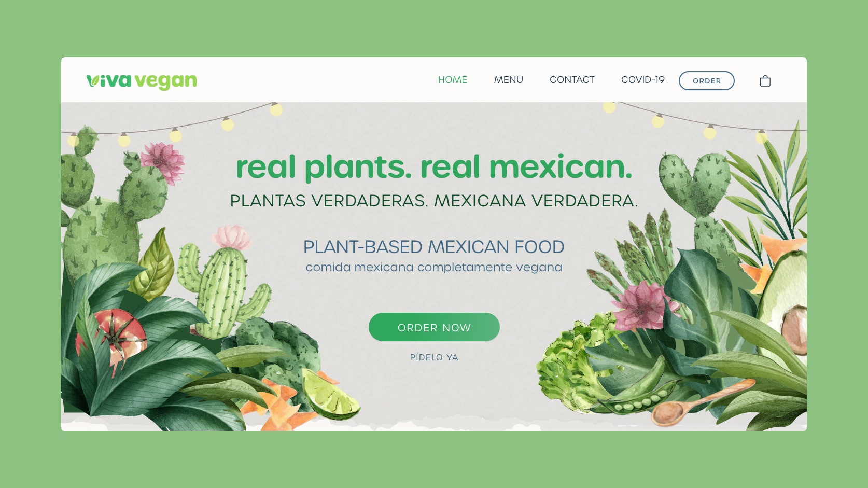The image size is (868, 488).
Task: Click the lime wedge illustration
Action: tap(329, 395)
